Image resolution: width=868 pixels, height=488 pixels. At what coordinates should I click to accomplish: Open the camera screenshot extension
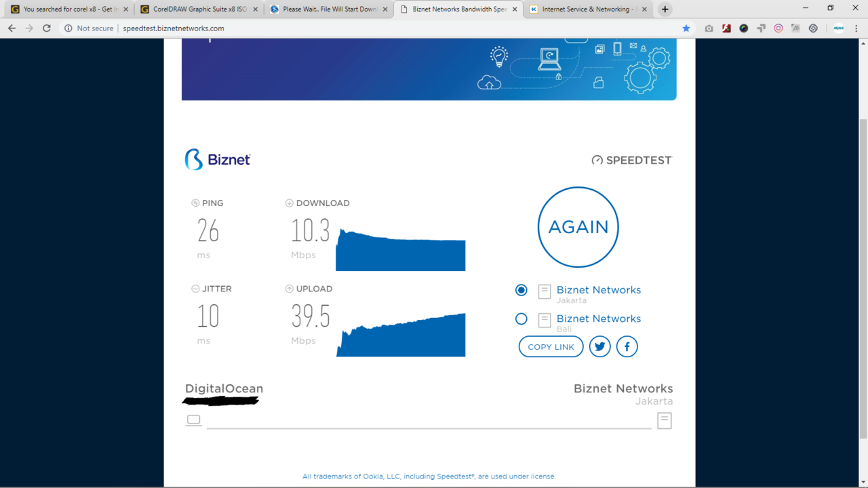(x=709, y=28)
